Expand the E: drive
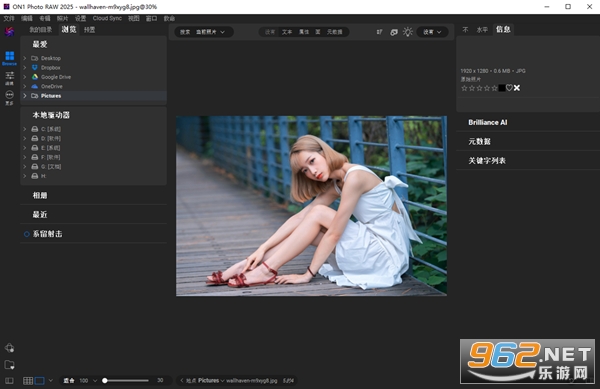Screen dimensions: 600x389 [x=25, y=148]
